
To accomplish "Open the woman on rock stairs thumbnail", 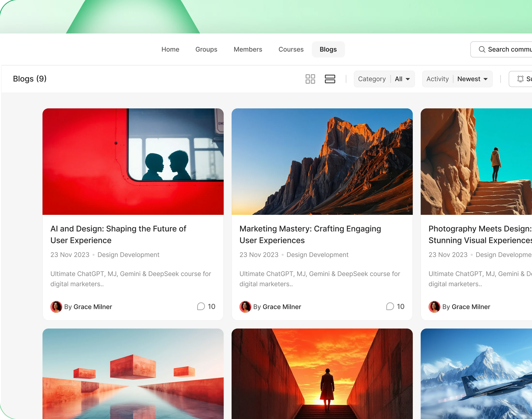I will (x=476, y=162).
